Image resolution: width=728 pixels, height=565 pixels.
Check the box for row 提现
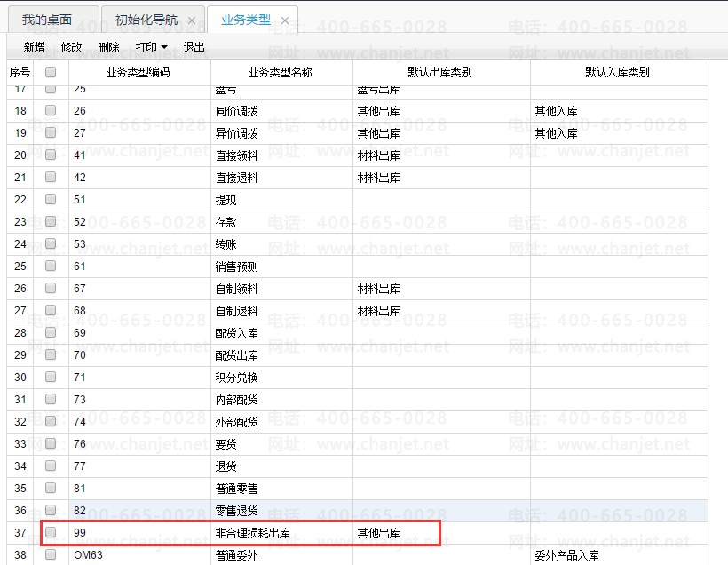point(51,199)
